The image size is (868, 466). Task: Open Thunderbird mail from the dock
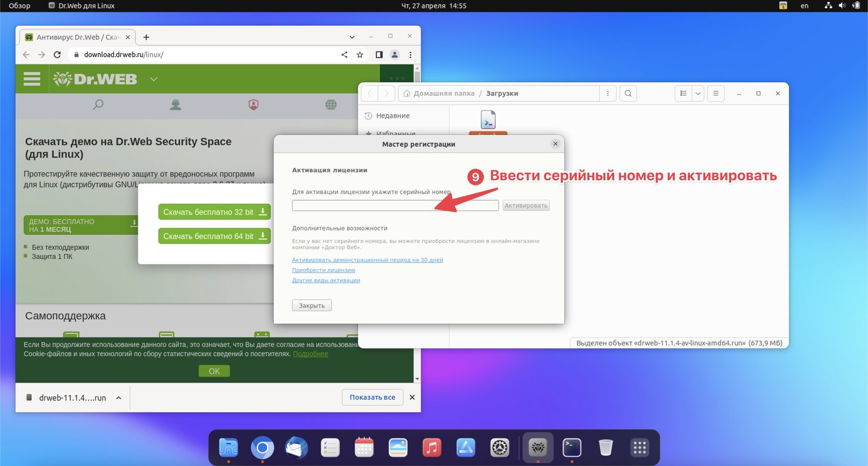point(296,447)
